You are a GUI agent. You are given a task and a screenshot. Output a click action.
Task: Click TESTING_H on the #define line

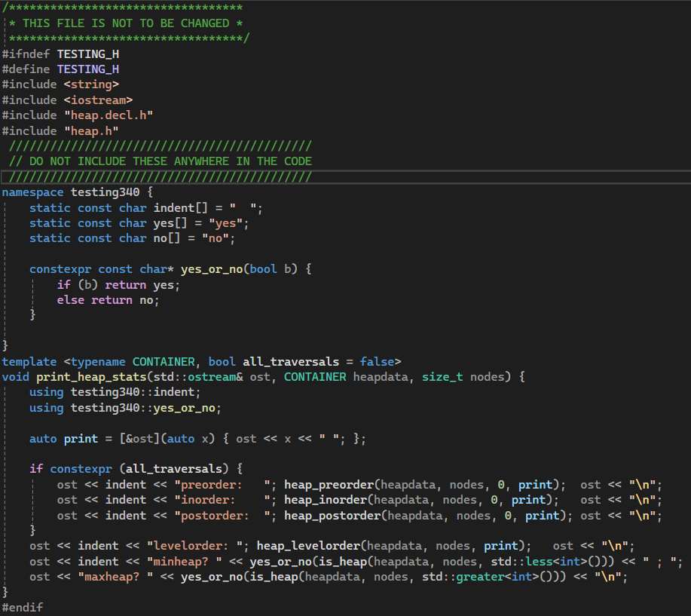(x=87, y=69)
